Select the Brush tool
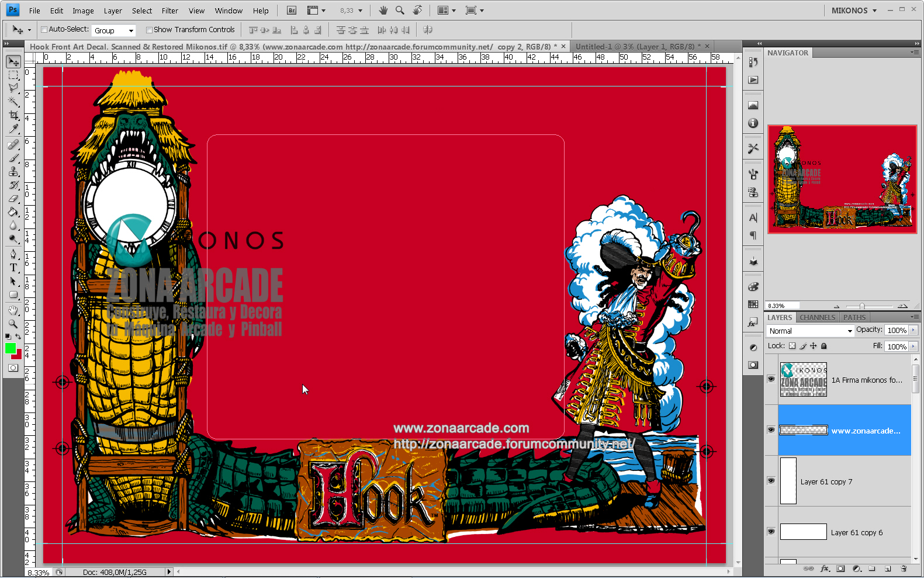This screenshot has height=579, width=924. pos(13,158)
